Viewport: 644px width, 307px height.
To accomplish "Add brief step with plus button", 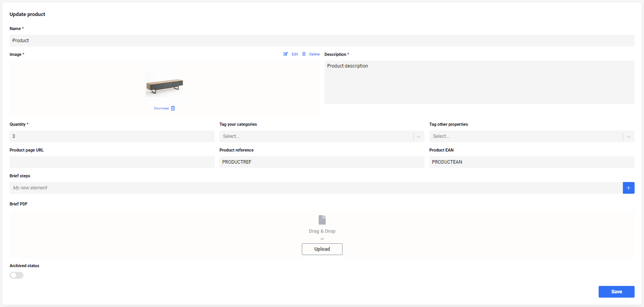I will (x=628, y=188).
